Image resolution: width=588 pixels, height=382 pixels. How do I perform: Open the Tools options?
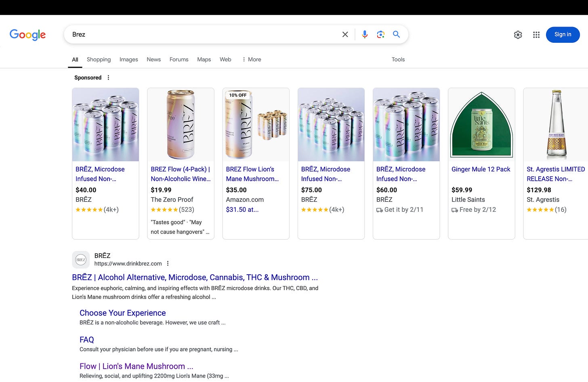coord(398,59)
